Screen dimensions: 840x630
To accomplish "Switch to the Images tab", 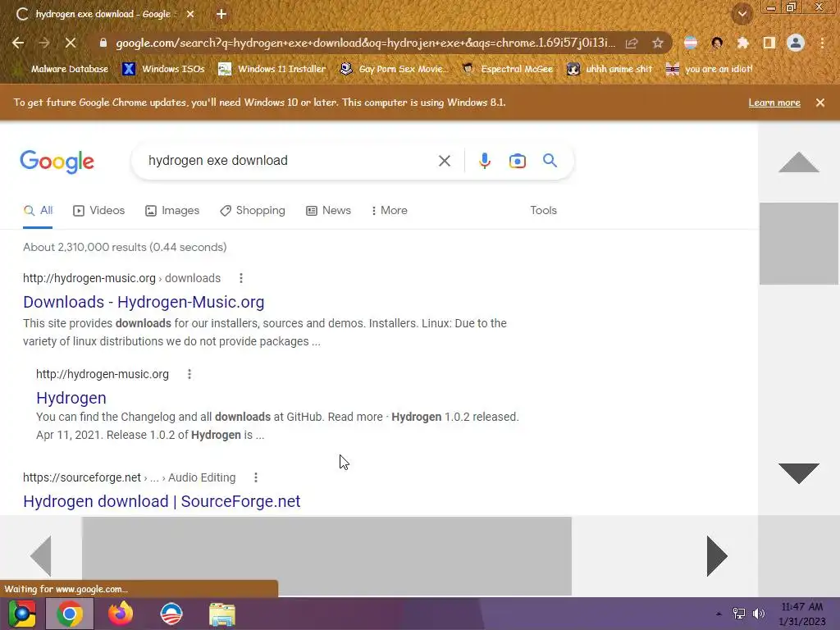I will (x=172, y=211).
